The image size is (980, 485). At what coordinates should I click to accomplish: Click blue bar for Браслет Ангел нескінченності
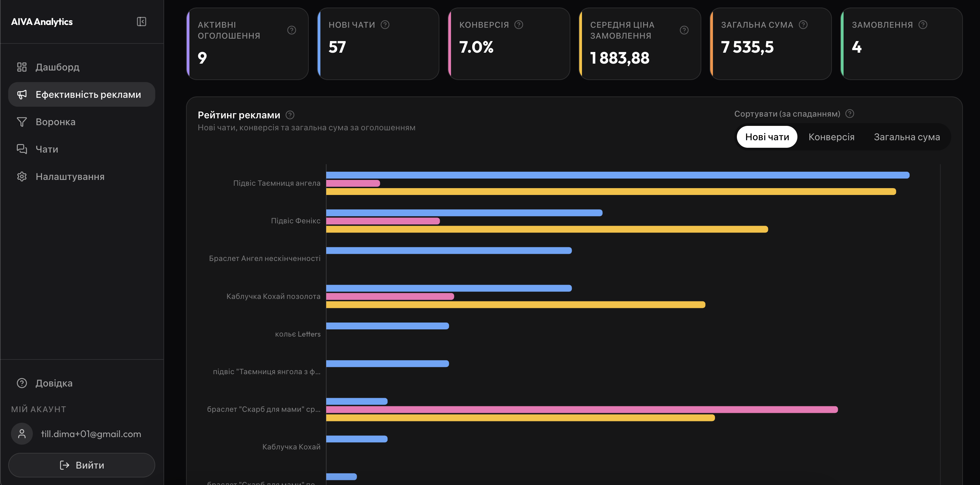tap(449, 250)
